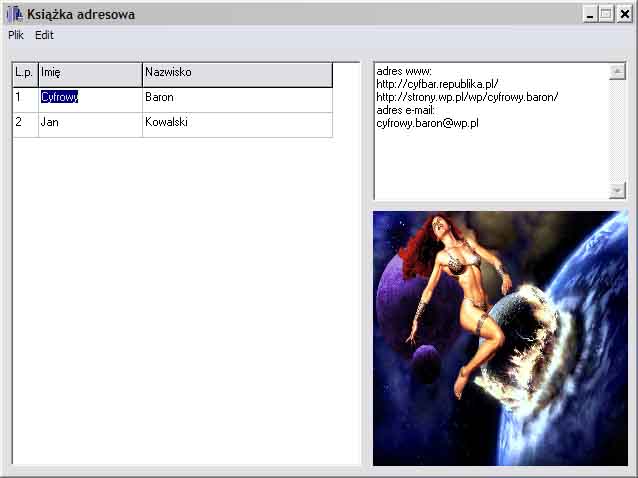This screenshot has height=478, width=638.
Task: Click the notes scrollbar up arrow
Action: pyautogui.click(x=617, y=72)
